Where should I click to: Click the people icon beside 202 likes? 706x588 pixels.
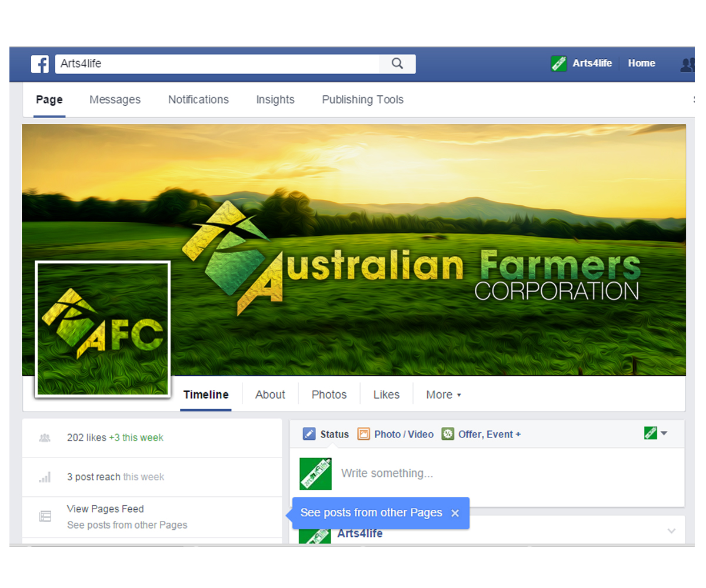coord(44,437)
